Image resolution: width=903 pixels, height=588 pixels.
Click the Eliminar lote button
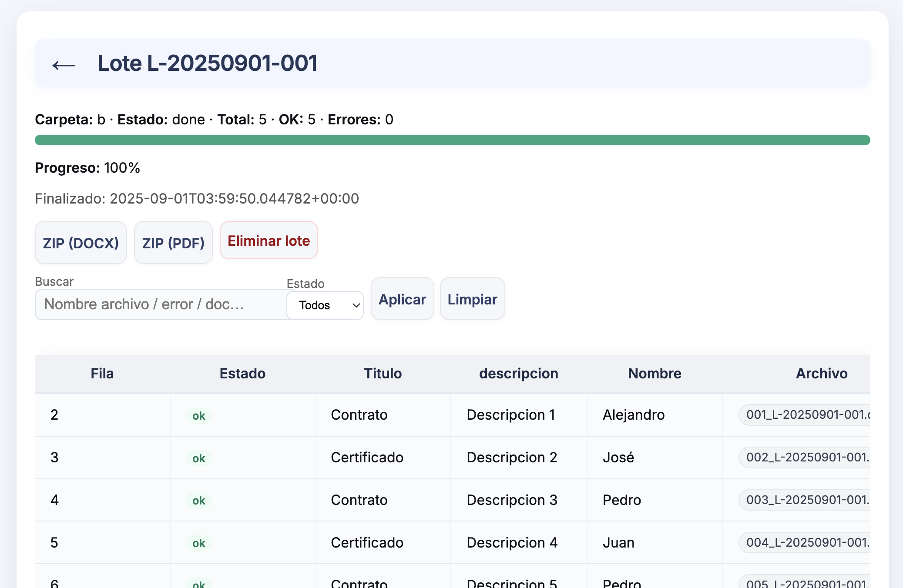pyautogui.click(x=269, y=241)
